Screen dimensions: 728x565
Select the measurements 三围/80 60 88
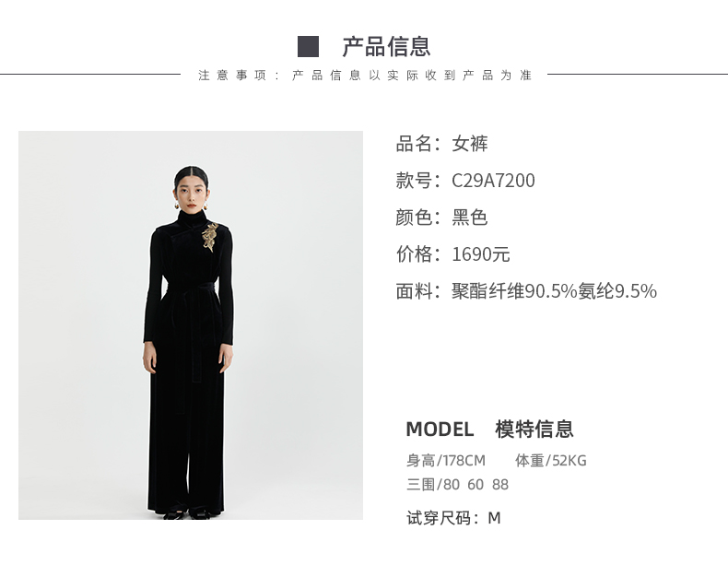coord(457,485)
